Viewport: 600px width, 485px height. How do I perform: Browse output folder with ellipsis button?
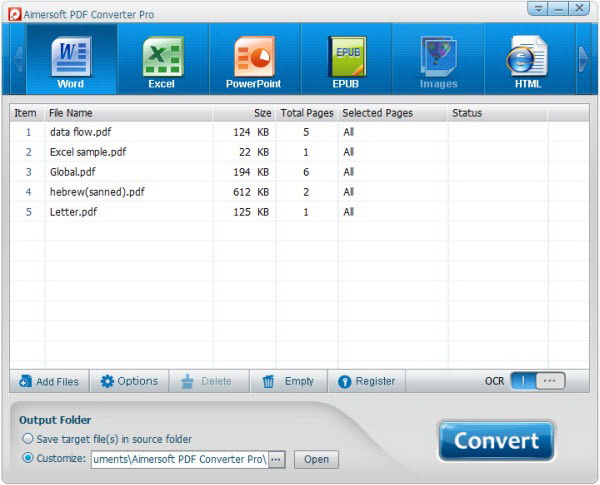[x=277, y=459]
